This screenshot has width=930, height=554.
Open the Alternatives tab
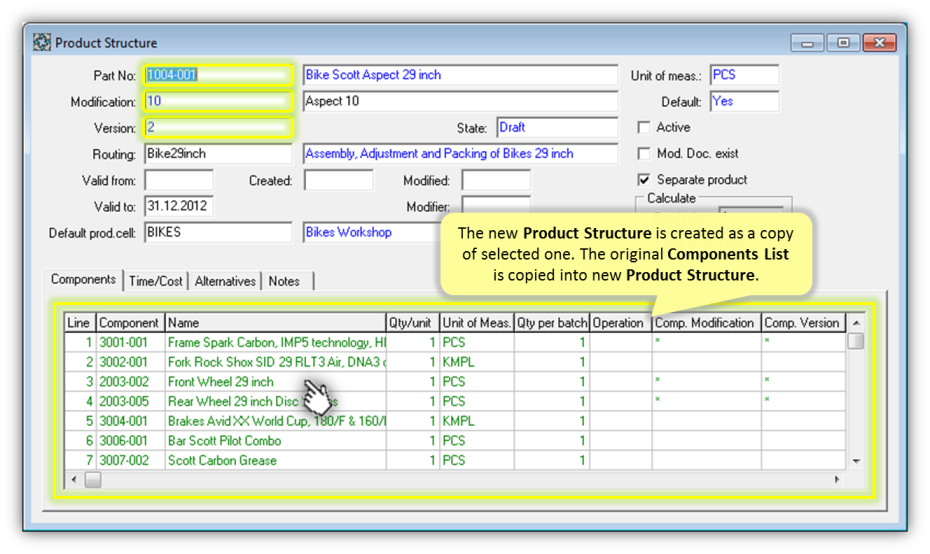pos(225,281)
